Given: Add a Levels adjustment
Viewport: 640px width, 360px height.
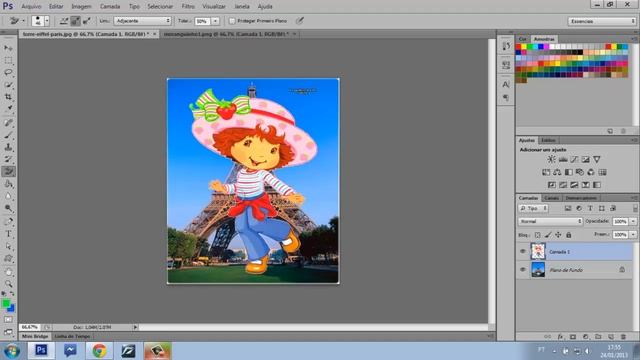Looking at the screenshot, I should pyautogui.click(x=563, y=159).
